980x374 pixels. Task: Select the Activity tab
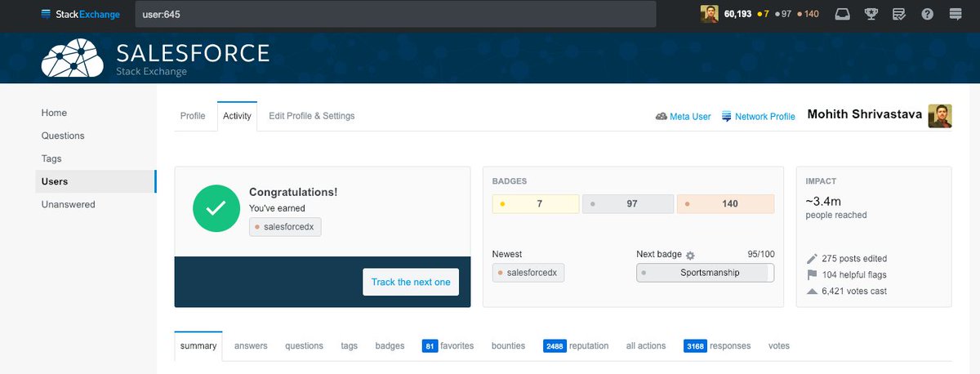(x=237, y=116)
